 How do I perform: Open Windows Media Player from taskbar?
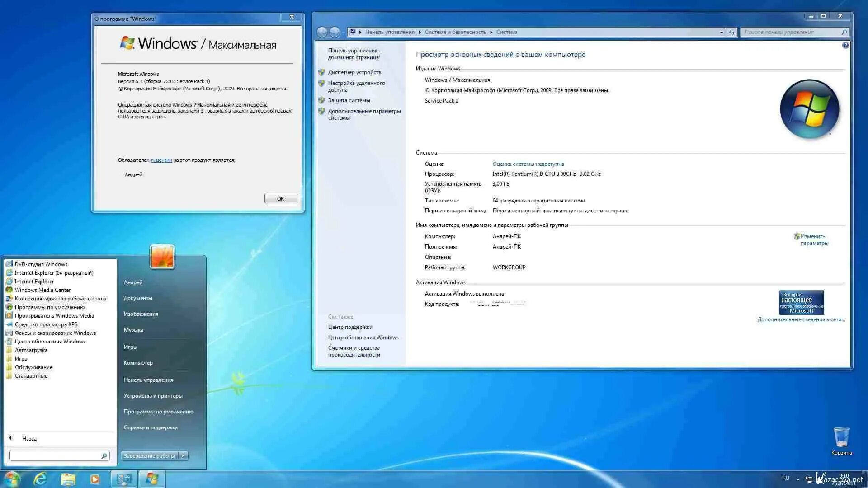pos(95,479)
